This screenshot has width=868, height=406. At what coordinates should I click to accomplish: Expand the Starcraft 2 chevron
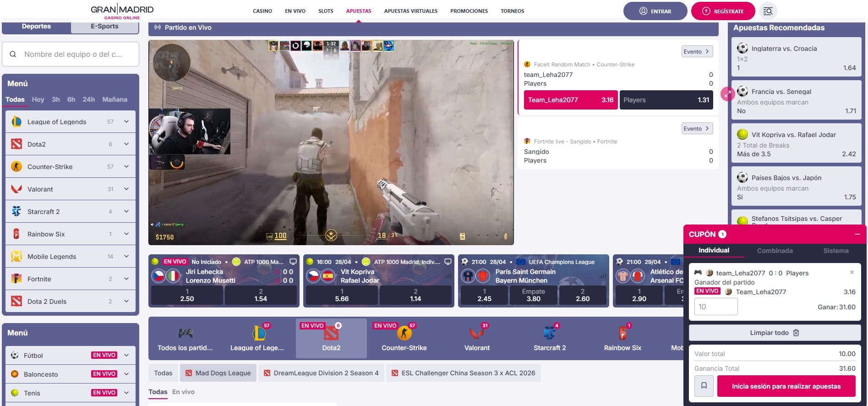pos(126,211)
